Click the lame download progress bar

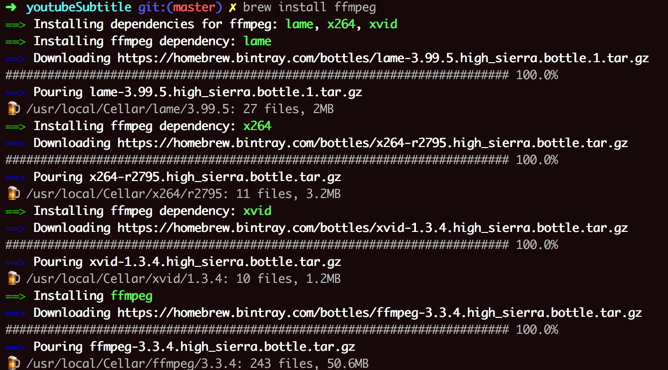pos(257,75)
